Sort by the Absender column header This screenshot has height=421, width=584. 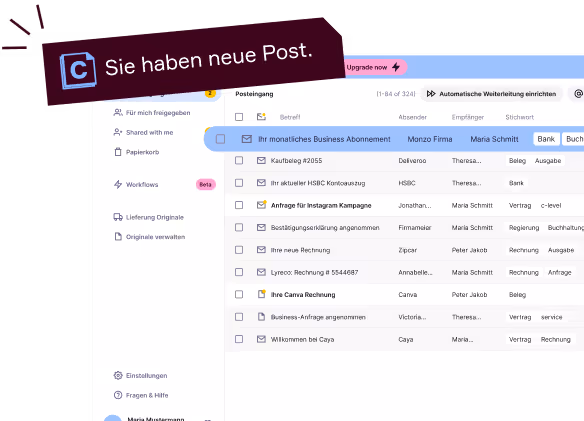(412, 117)
